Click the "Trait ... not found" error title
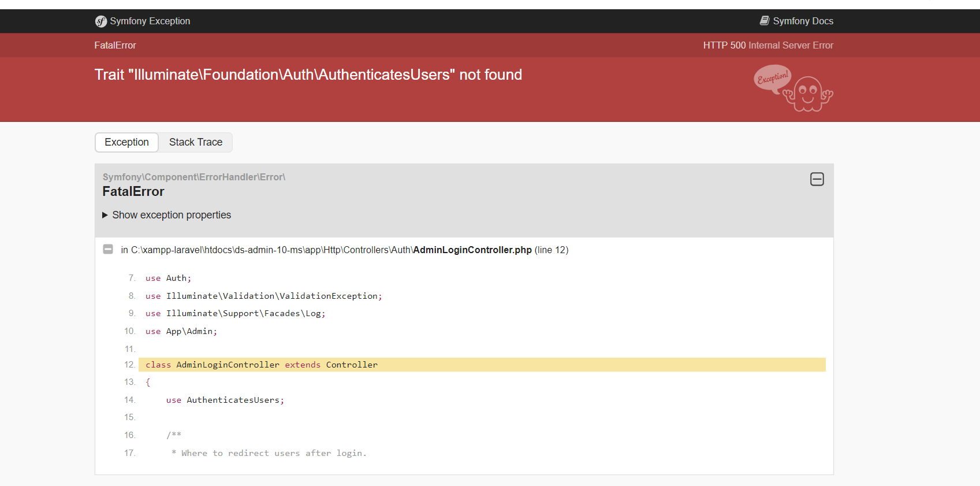Image resolution: width=980 pixels, height=486 pixels. 308,75
